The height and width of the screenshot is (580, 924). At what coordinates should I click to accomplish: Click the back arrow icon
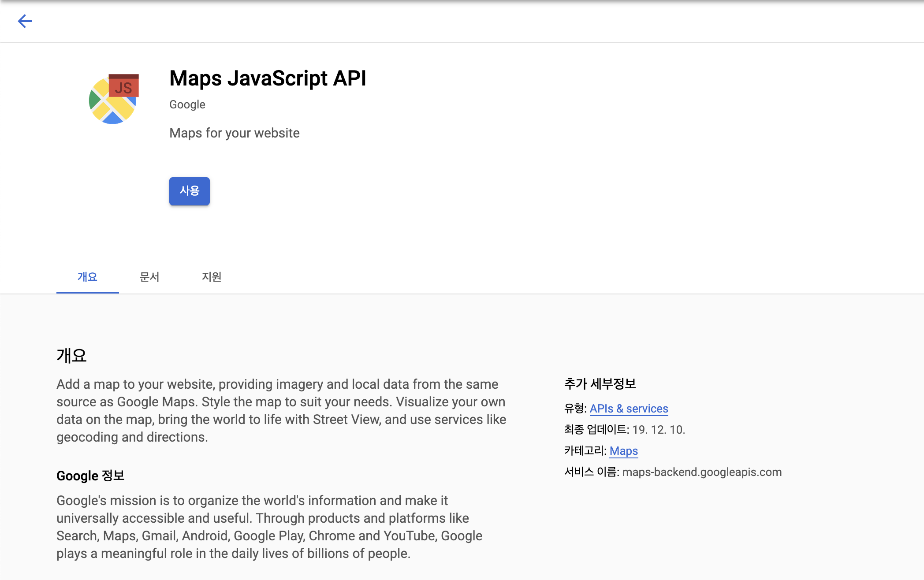tap(25, 21)
